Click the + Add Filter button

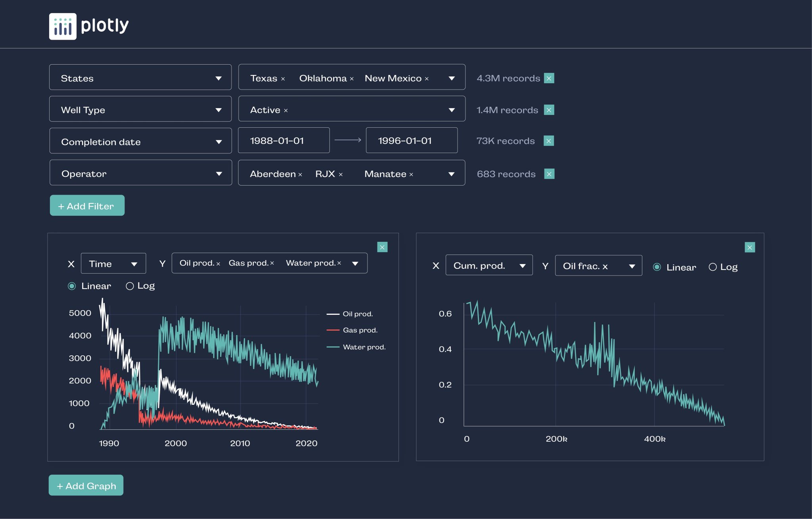point(87,205)
